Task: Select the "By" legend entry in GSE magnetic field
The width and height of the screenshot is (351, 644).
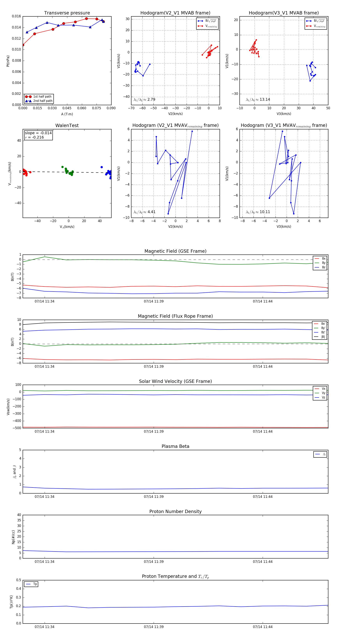Action: (320, 263)
